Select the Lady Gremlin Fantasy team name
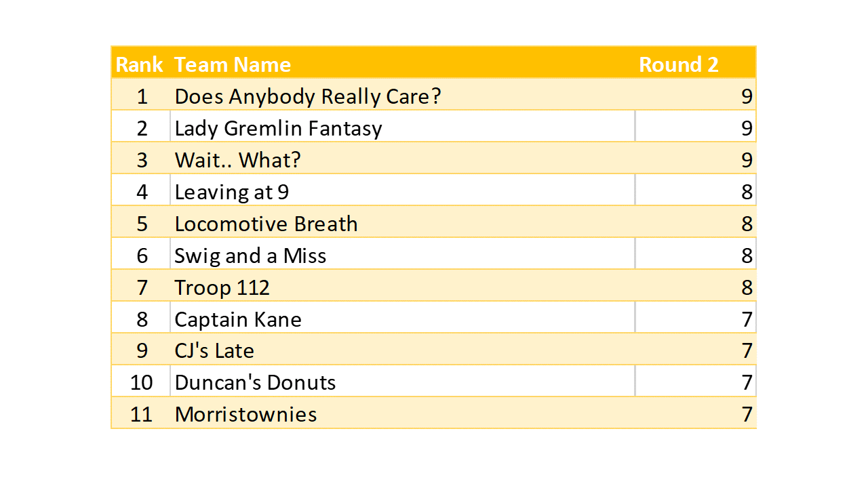The image size is (868, 488). [x=278, y=128]
